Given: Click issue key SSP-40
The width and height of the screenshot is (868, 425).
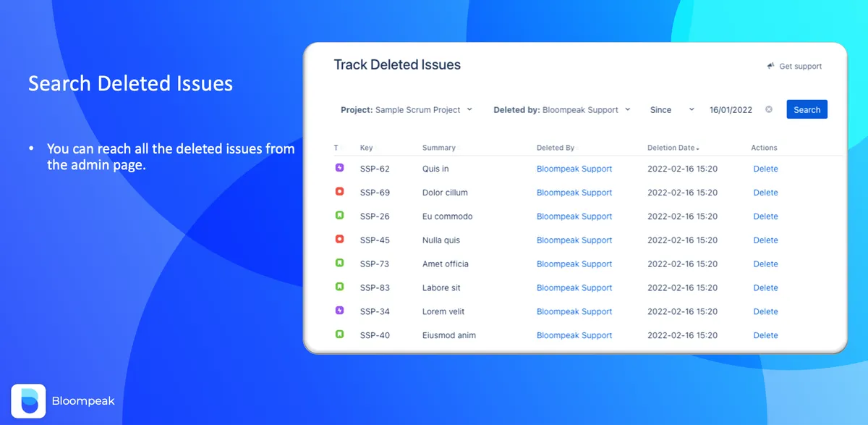Looking at the screenshot, I should (x=375, y=335).
